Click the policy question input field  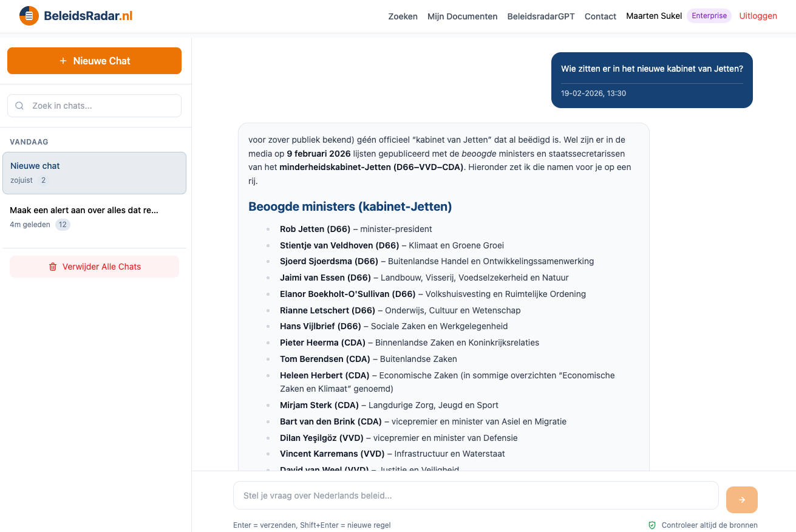475,496
